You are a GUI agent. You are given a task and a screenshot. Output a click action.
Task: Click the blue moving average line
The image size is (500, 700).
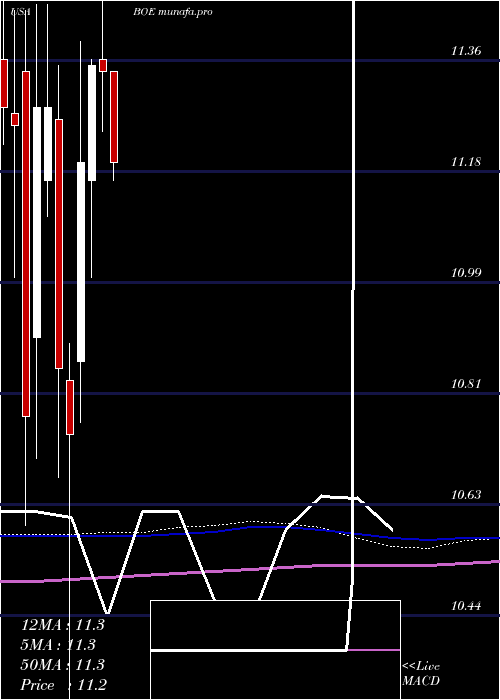(250, 531)
